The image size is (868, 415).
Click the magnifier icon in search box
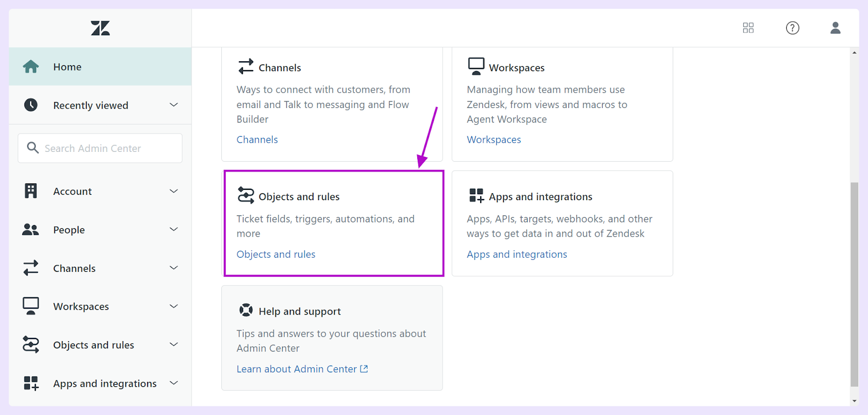coord(33,148)
